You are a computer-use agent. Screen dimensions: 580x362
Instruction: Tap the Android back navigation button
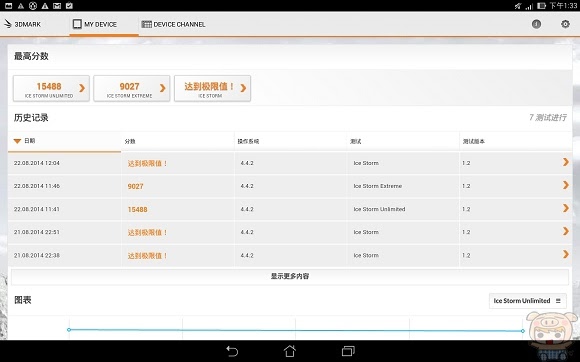pos(232,351)
